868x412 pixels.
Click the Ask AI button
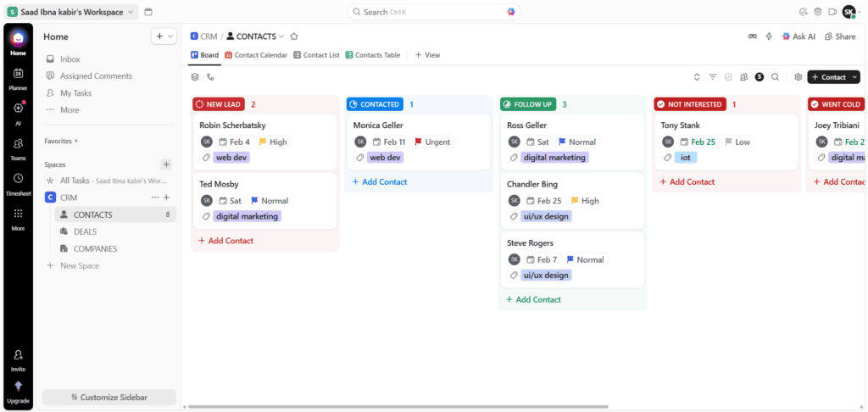tap(798, 36)
